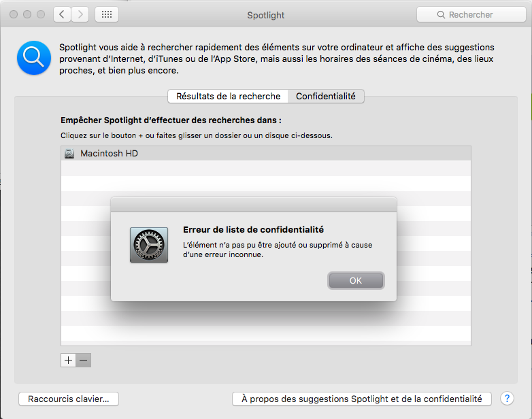Click the Macintosh HD drive icon
532x419 pixels.
(69, 154)
